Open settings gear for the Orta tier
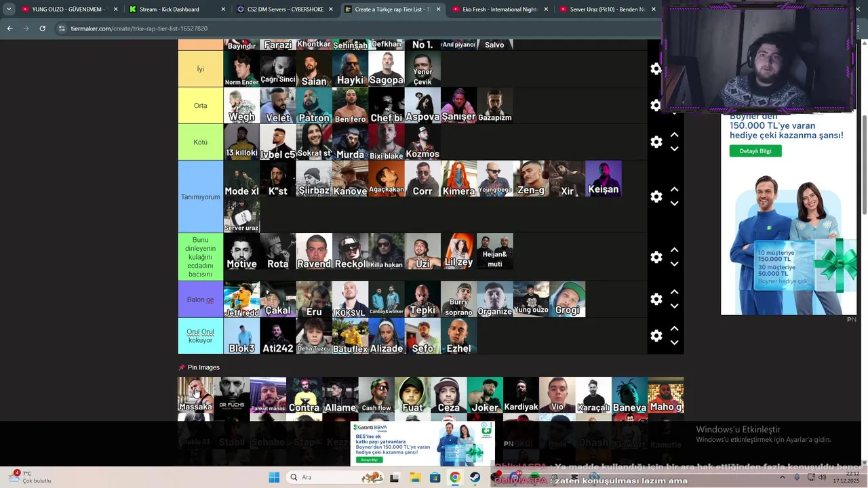Screen dimensions: 868x488 tap(656, 106)
